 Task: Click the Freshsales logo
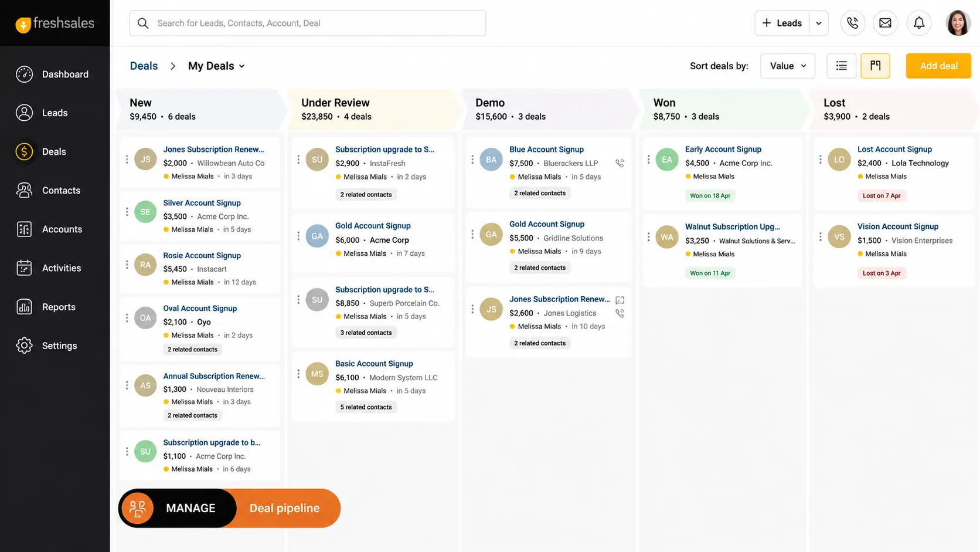(55, 23)
